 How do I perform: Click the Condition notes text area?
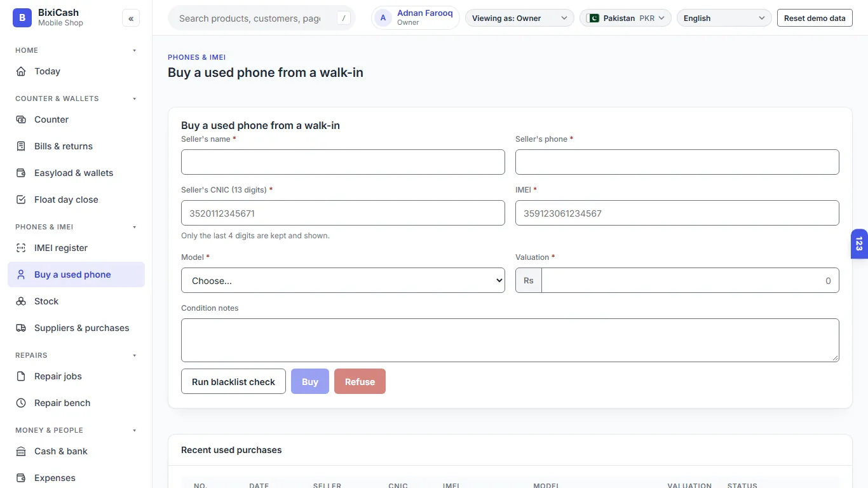(510, 340)
